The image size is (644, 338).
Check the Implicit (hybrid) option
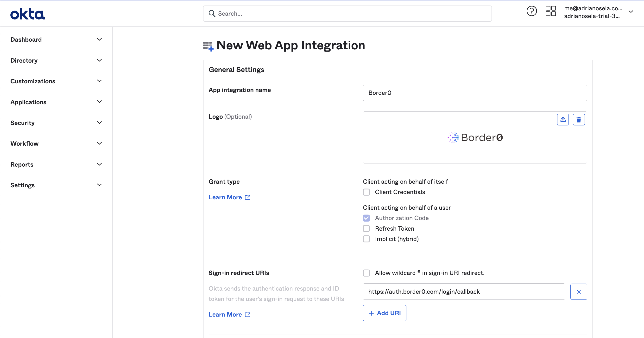pos(366,239)
